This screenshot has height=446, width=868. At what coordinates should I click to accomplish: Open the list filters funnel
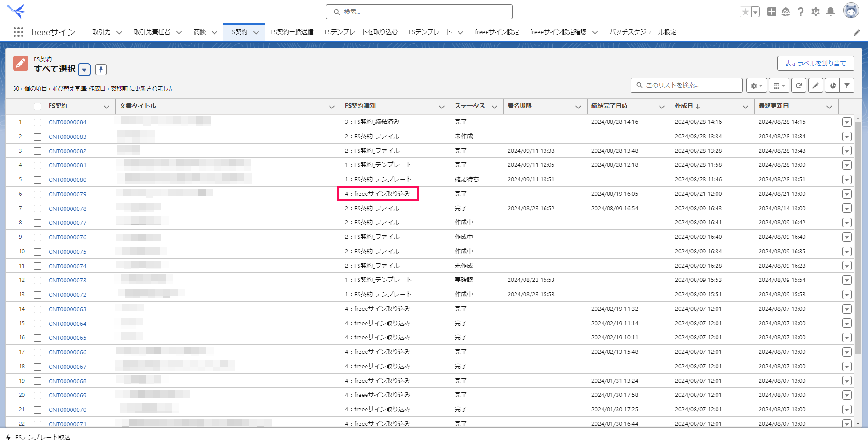847,86
